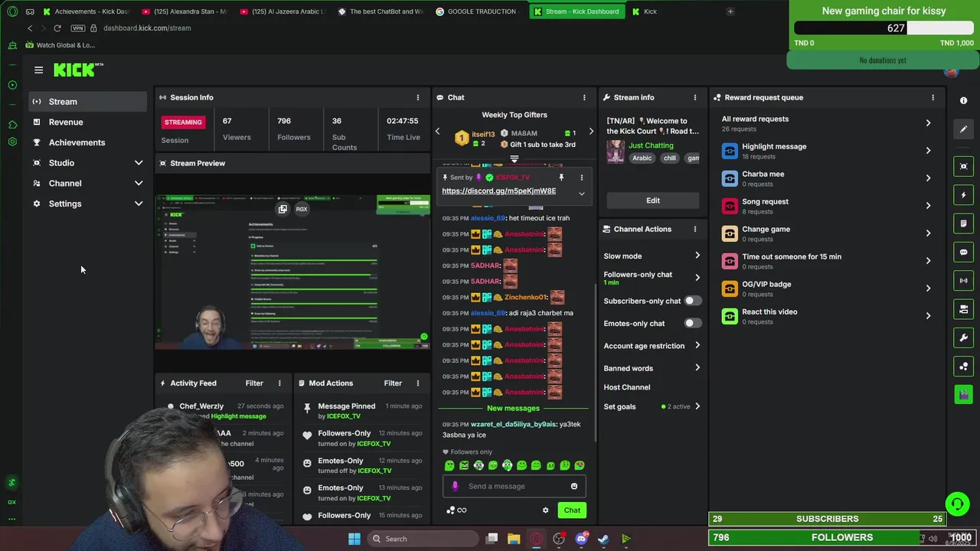Open Charba mee reward requests

tap(828, 178)
